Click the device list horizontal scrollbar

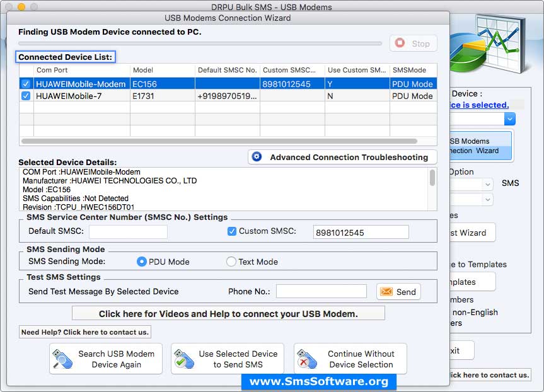point(219,141)
